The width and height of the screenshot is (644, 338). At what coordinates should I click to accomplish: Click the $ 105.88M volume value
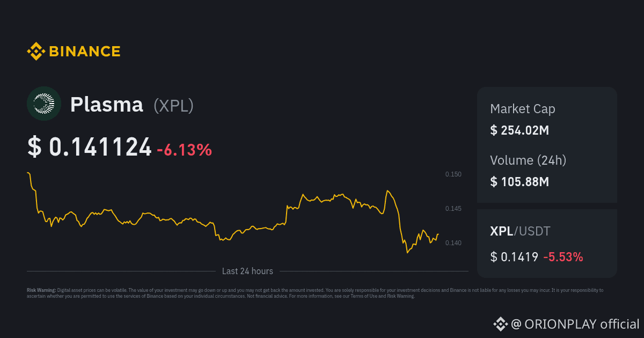pyautogui.click(x=519, y=181)
